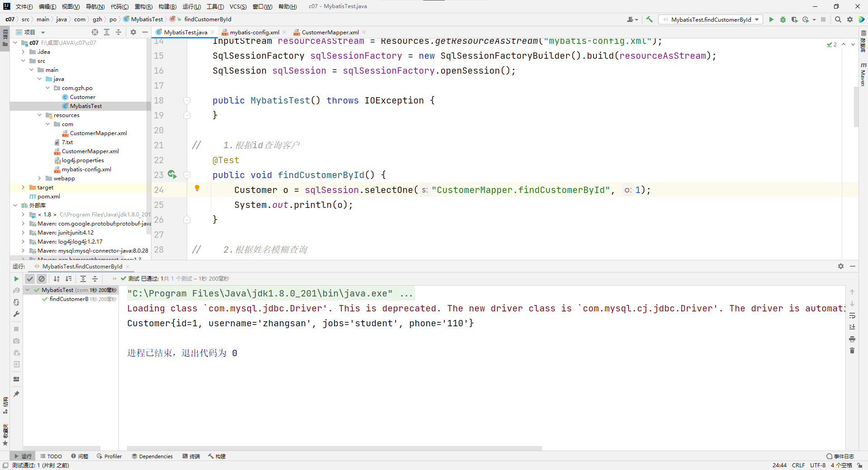Open the VCS(S) menu
The height and width of the screenshot is (470, 868).
[x=238, y=6]
